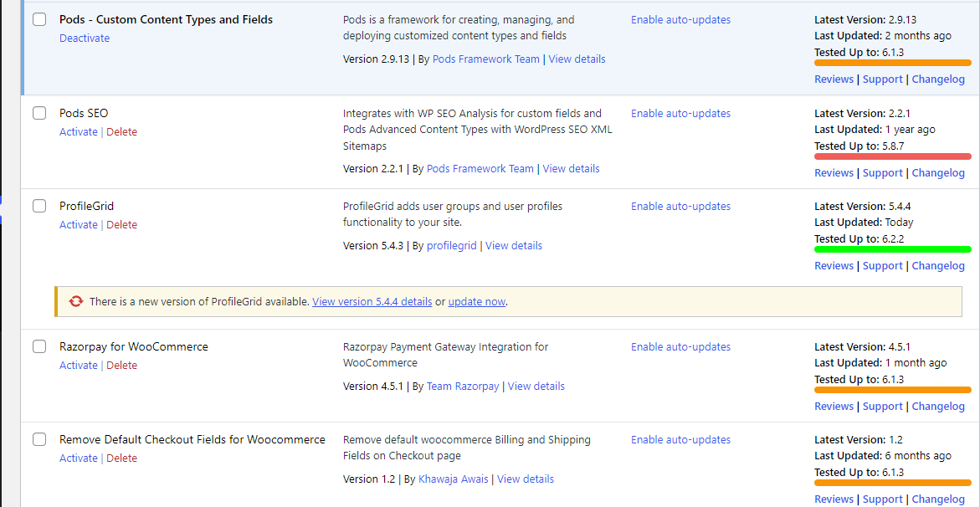The height and width of the screenshot is (507, 980).
Task: Delete the ProfileGrid plugin
Action: coord(121,225)
